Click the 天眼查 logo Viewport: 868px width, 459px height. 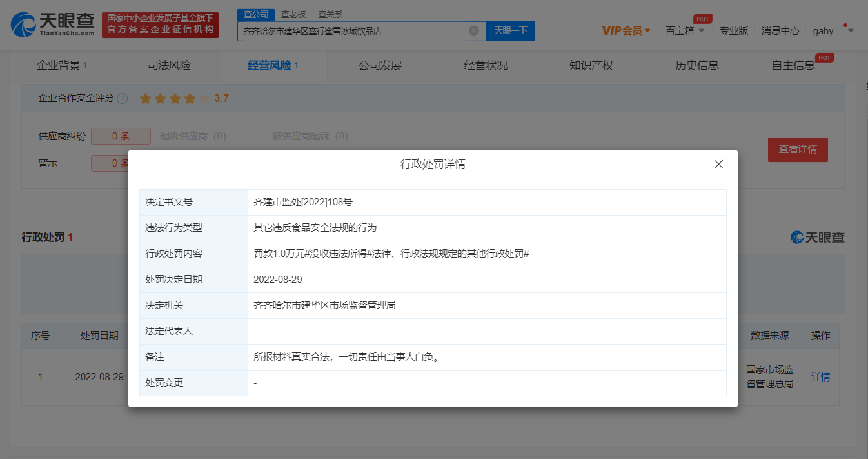click(x=53, y=25)
